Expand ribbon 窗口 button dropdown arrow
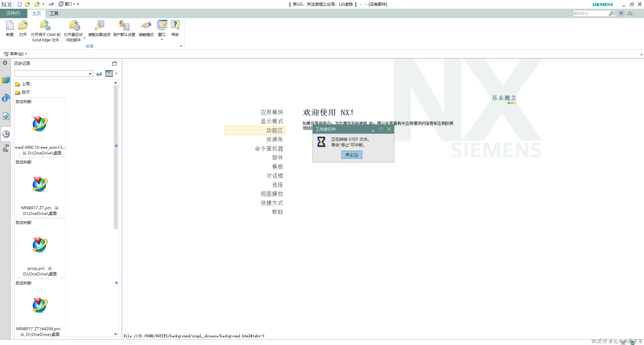This screenshot has height=345, width=644. click(x=162, y=39)
